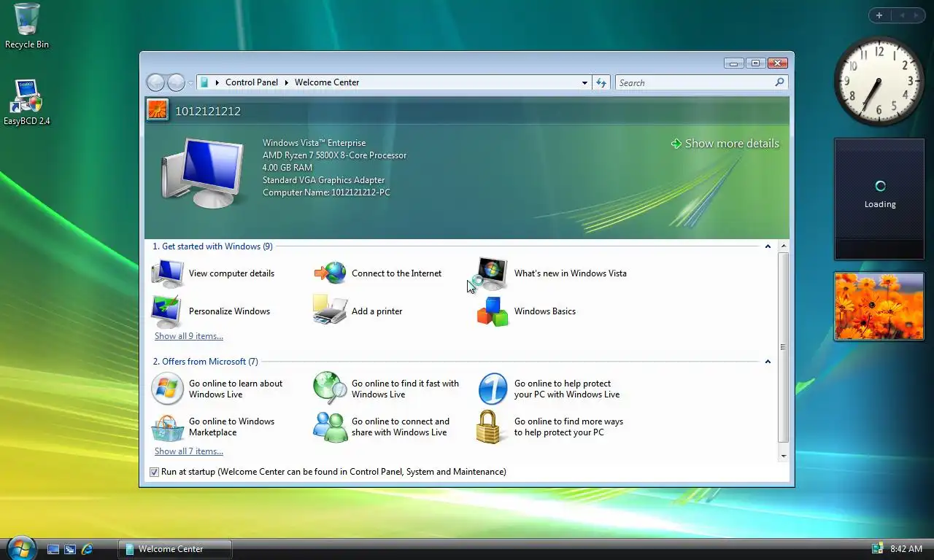The width and height of the screenshot is (934, 560).
Task: Click the Forward navigation button
Action: [177, 82]
